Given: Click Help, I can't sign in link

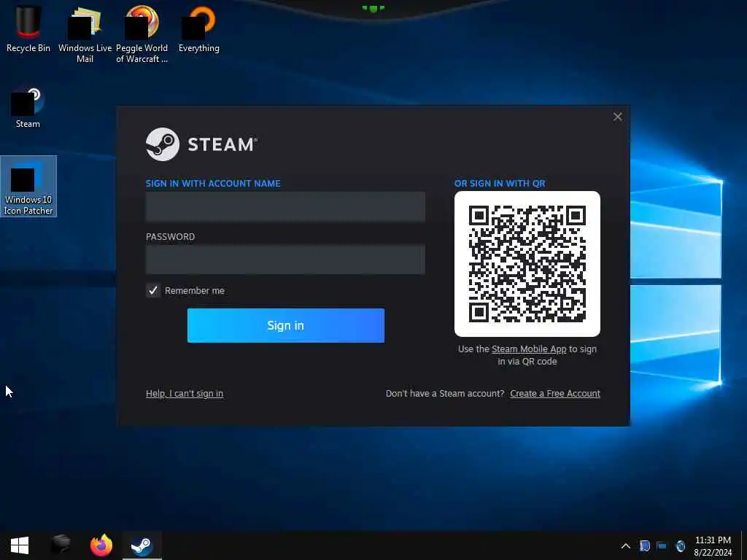Looking at the screenshot, I should coord(185,393).
